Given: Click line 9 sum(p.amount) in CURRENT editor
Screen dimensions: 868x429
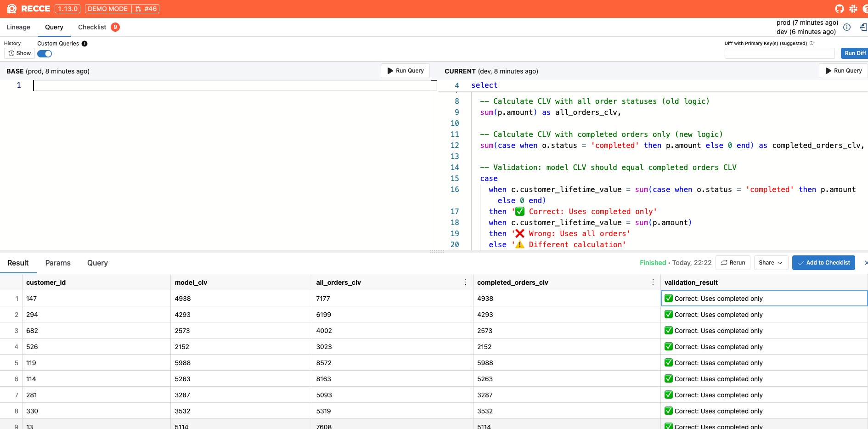Looking at the screenshot, I should tap(508, 113).
